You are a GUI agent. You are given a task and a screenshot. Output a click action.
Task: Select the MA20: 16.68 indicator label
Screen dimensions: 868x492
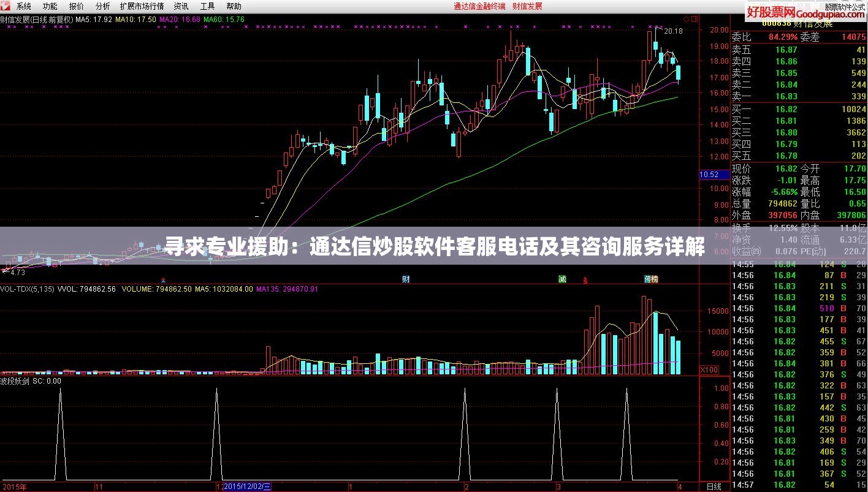click(180, 19)
